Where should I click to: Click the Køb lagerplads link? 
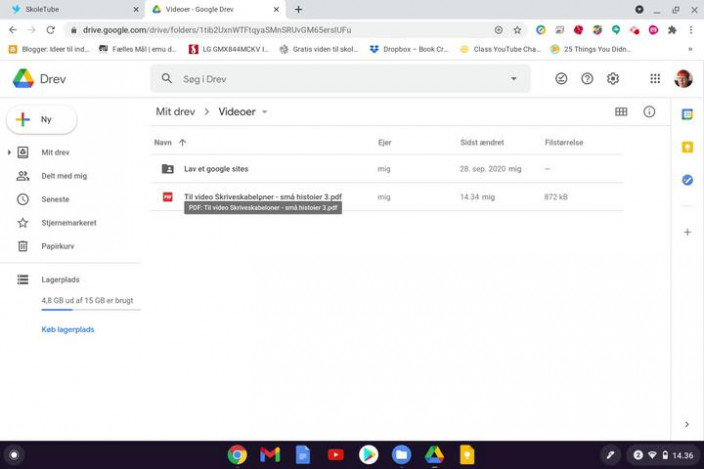click(x=67, y=329)
